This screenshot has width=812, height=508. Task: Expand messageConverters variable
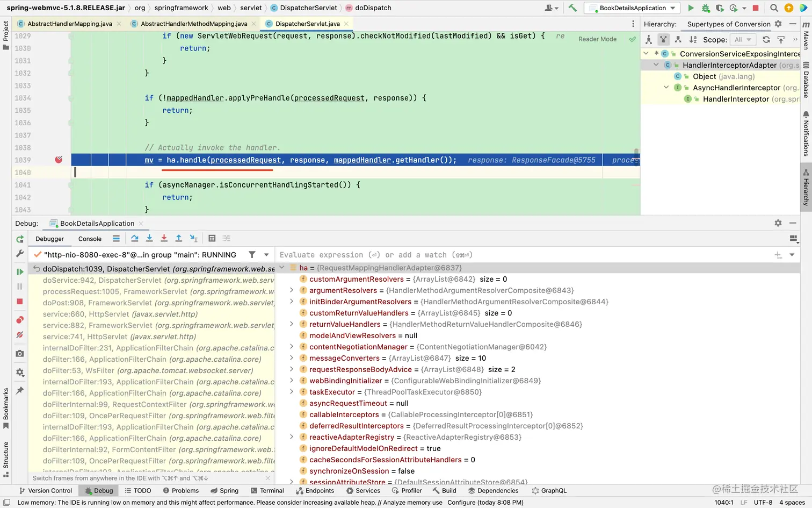coord(292,358)
